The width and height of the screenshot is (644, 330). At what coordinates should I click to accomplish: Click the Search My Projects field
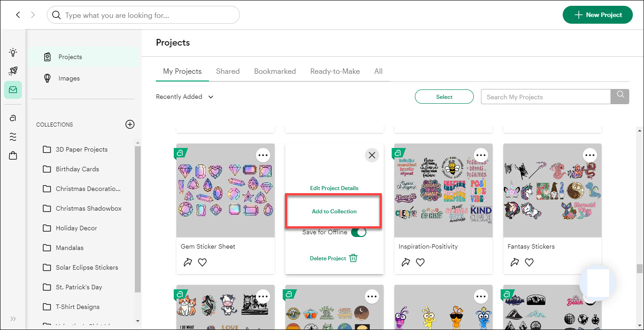point(545,97)
